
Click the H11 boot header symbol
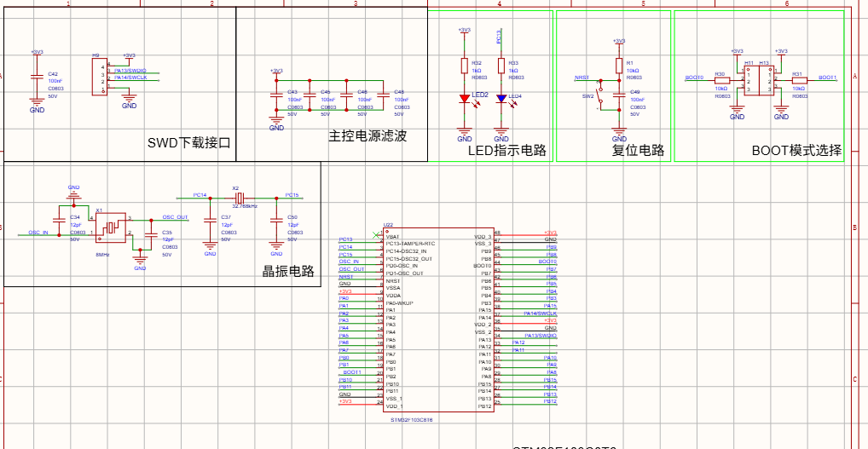point(750,80)
